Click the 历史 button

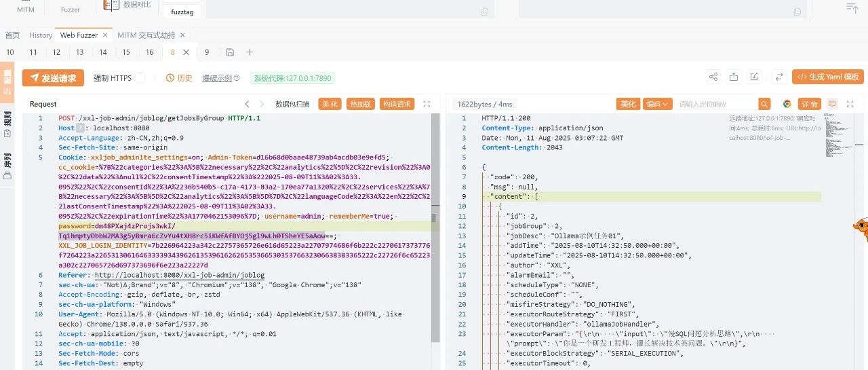click(179, 78)
